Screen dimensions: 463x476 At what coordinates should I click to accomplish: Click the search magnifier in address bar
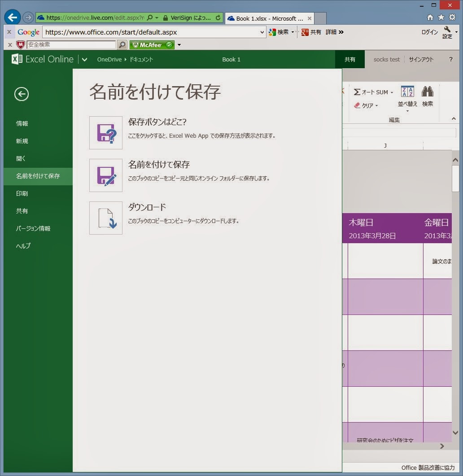pos(150,17)
